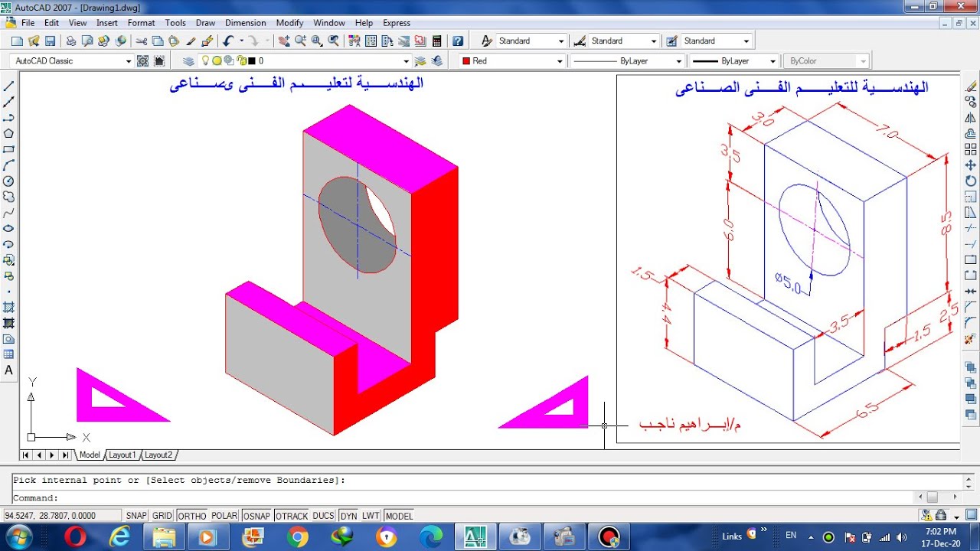Open the Express menu
Screen dimensions: 980x551
pyautogui.click(x=397, y=23)
